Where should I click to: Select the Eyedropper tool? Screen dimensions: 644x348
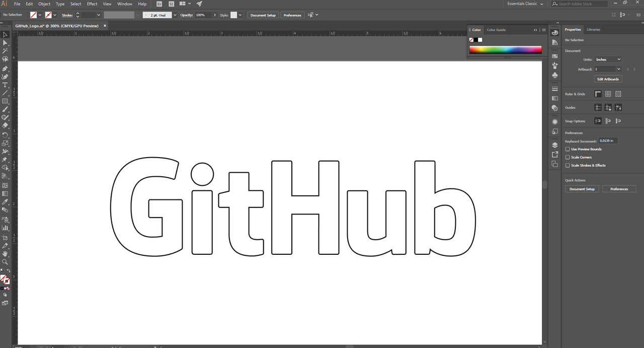pyautogui.click(x=6, y=201)
